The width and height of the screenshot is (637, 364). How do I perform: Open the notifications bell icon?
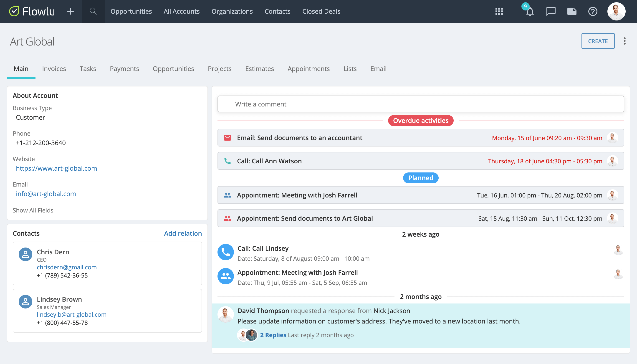coord(530,12)
